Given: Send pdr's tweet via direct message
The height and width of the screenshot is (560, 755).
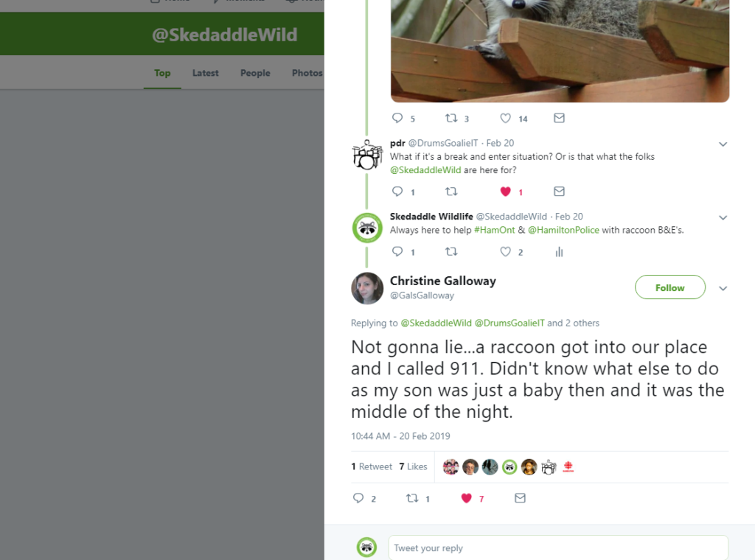Looking at the screenshot, I should (x=559, y=192).
